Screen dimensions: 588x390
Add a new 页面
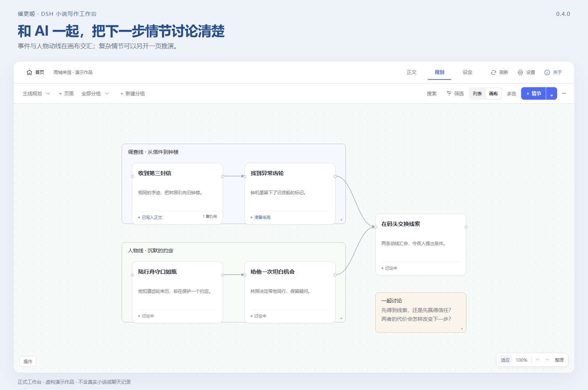(x=66, y=93)
